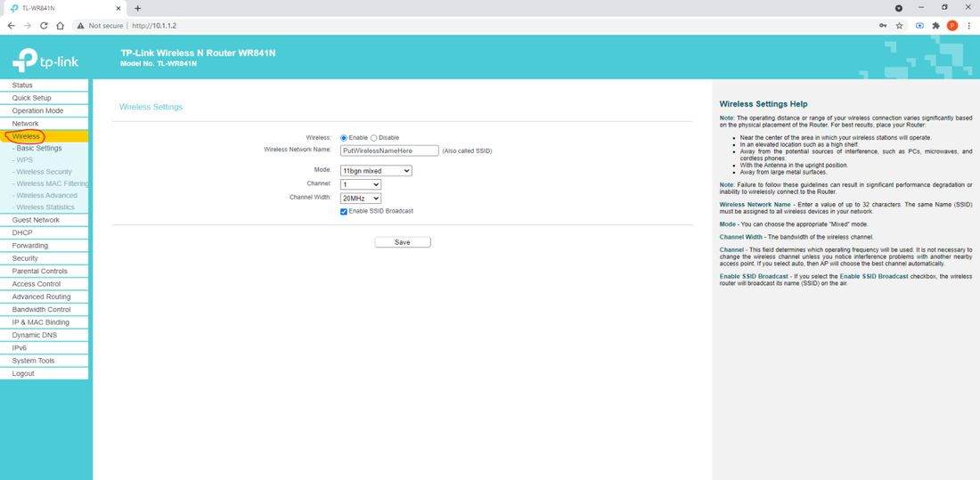Toggle Enable SSID Broadcast checkbox

coord(344,211)
